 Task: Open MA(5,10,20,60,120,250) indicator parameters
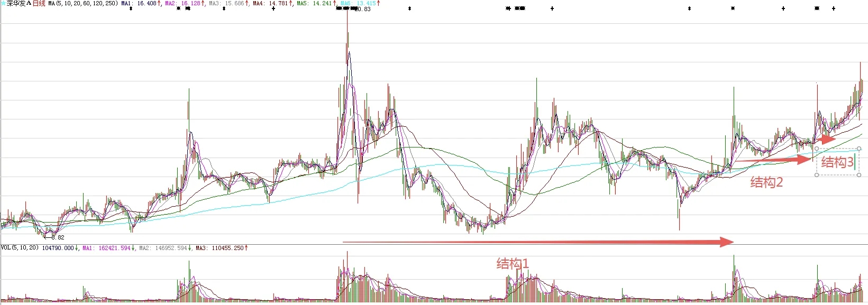83,3
